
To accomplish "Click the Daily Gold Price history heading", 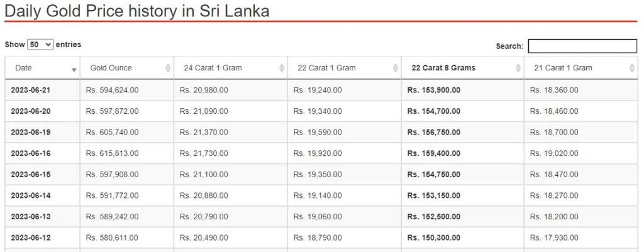I will 136,11.
